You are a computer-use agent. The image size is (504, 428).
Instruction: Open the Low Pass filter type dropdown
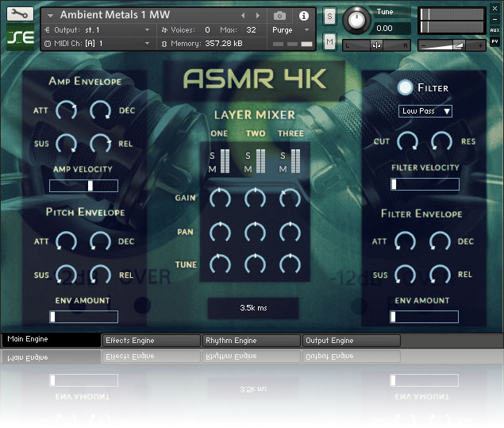click(425, 111)
